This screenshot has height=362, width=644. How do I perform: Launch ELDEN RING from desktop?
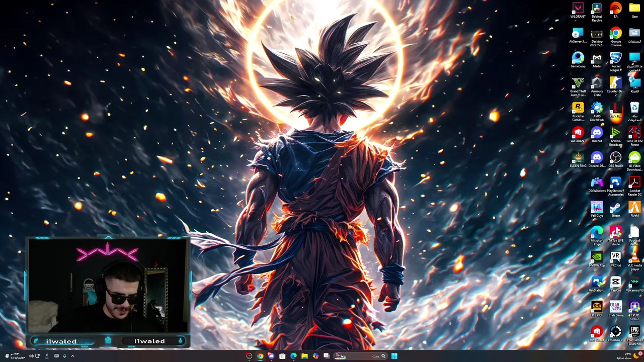click(x=578, y=160)
